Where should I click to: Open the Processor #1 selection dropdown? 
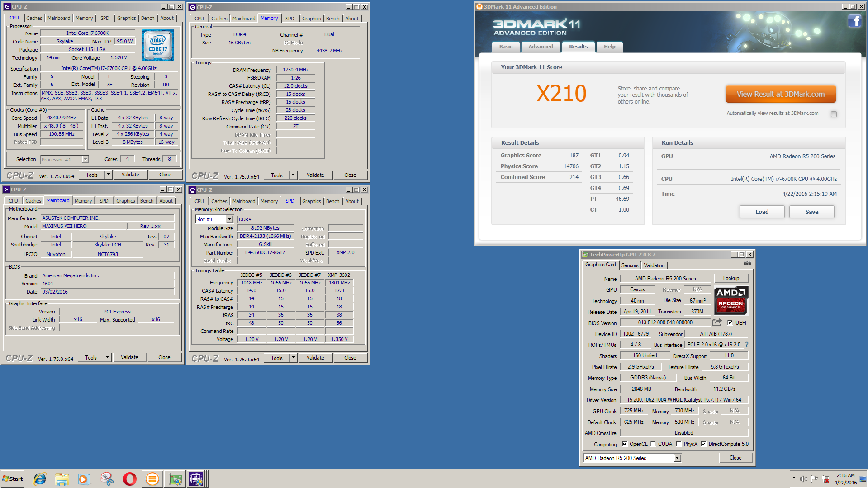(x=85, y=160)
